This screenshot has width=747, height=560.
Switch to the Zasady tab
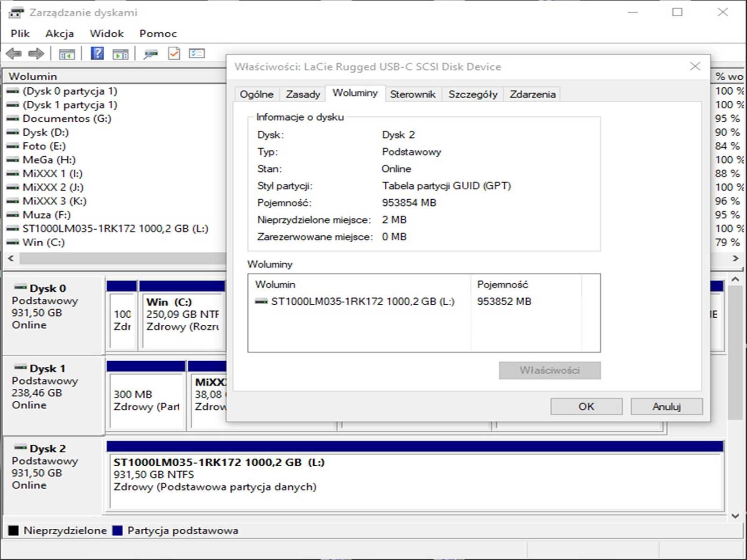tap(303, 94)
